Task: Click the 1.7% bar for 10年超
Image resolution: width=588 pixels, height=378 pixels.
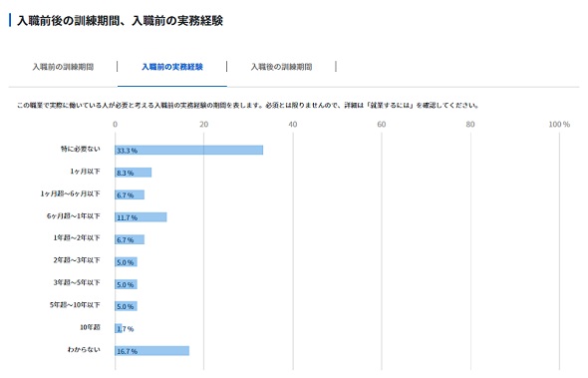Action: tap(119, 328)
